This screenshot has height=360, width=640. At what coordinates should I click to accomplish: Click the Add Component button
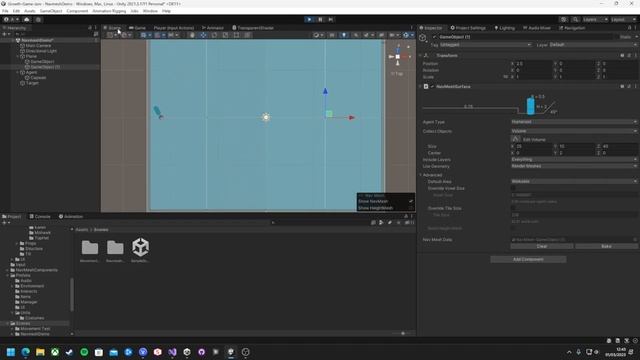pos(528,259)
